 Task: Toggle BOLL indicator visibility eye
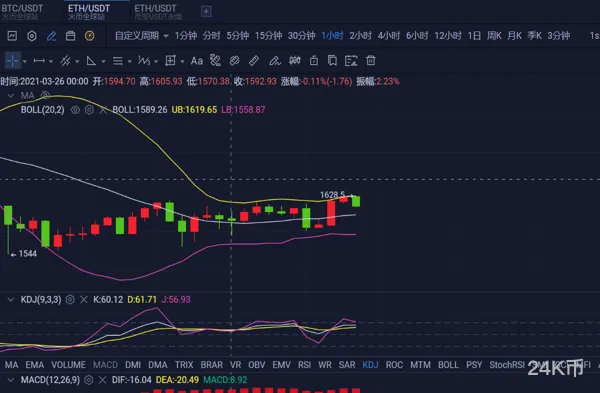click(x=75, y=110)
